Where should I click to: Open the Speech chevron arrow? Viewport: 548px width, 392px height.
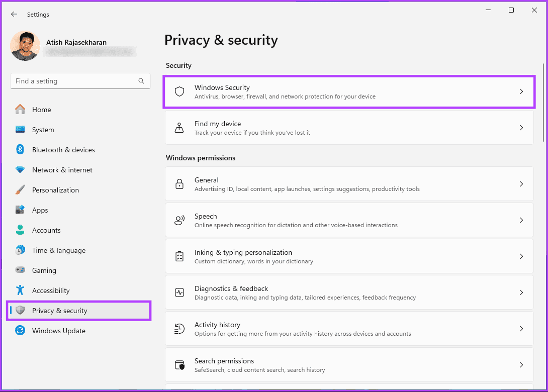(521, 220)
